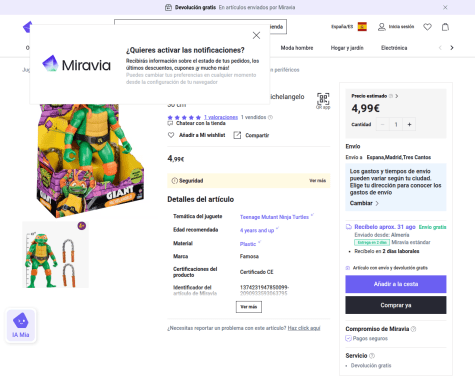Click the main Michelangelo product image

click(90, 160)
